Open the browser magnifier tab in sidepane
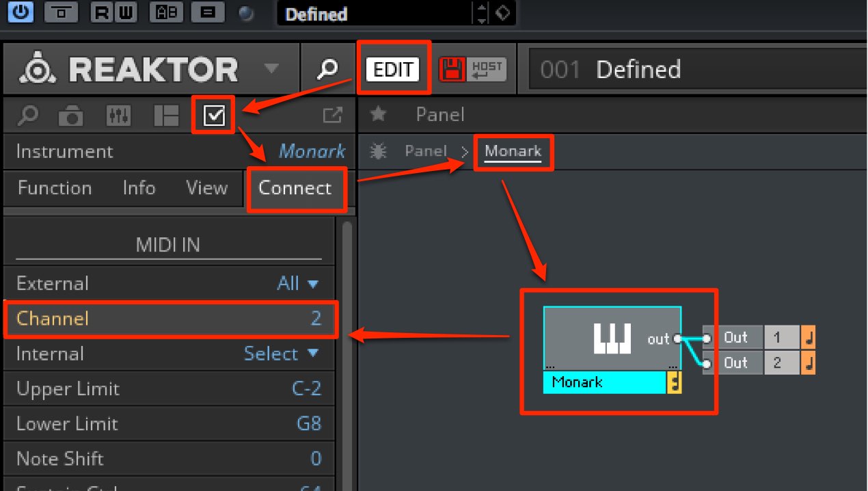 coord(27,116)
